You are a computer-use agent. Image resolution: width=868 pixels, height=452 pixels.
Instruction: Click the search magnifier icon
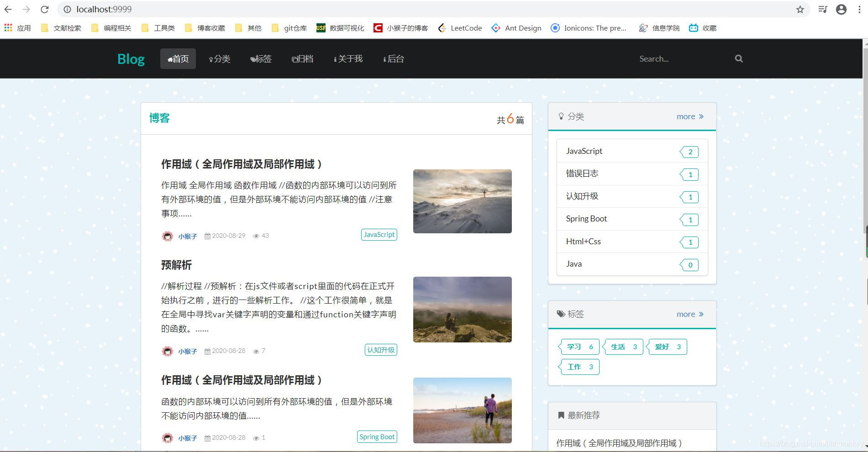pyautogui.click(x=738, y=58)
